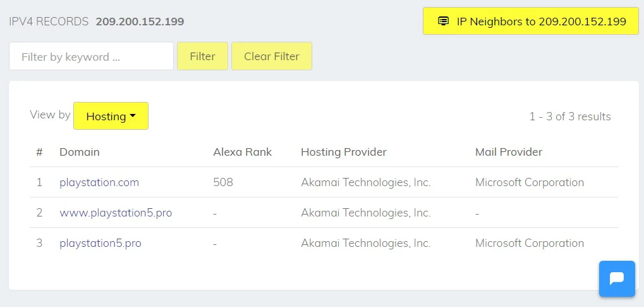Reset results with Clear Filter
The height and width of the screenshot is (307, 644).
(272, 56)
